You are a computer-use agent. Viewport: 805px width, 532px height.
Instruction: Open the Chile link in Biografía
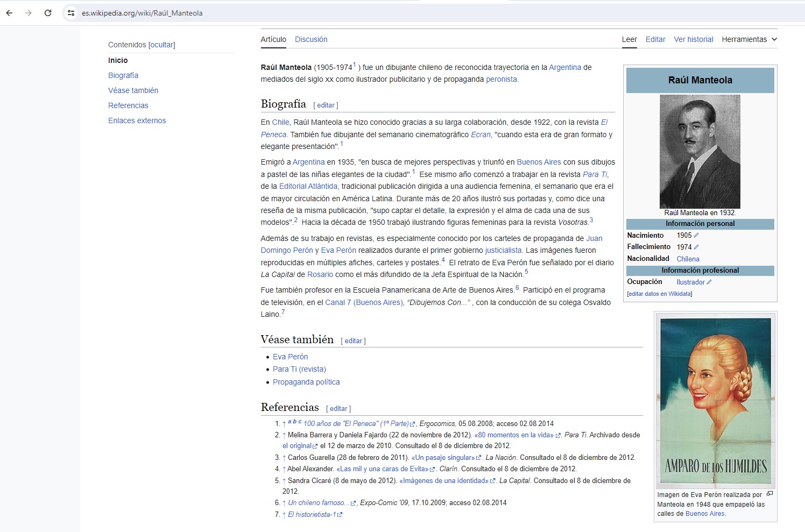pos(280,122)
